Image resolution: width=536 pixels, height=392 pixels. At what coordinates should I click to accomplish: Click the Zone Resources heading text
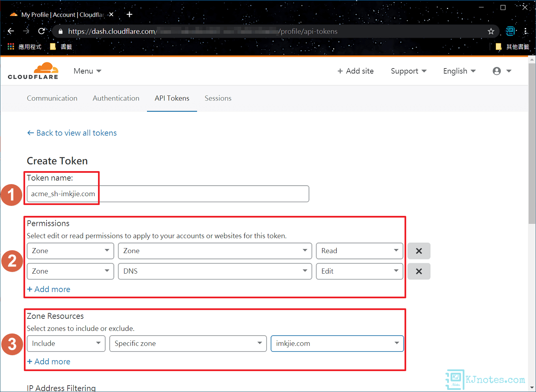[x=55, y=316]
